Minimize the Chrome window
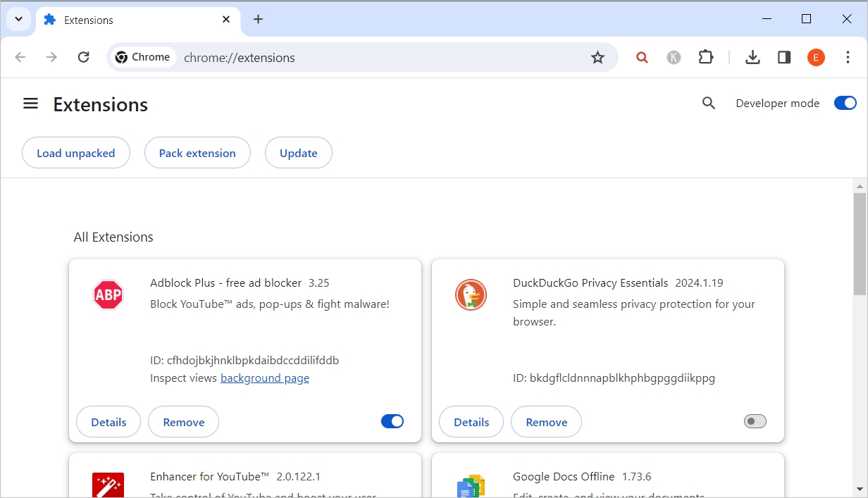Viewport: 868px width, 498px height. tap(767, 19)
